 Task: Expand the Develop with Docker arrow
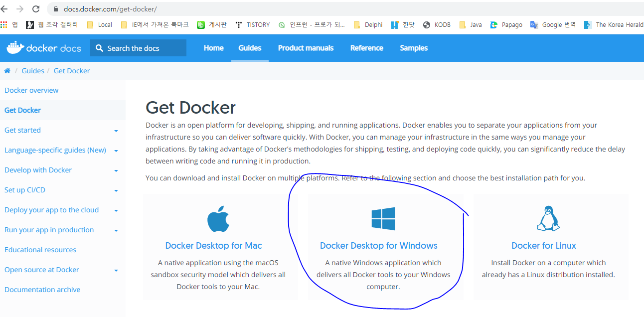click(x=116, y=171)
